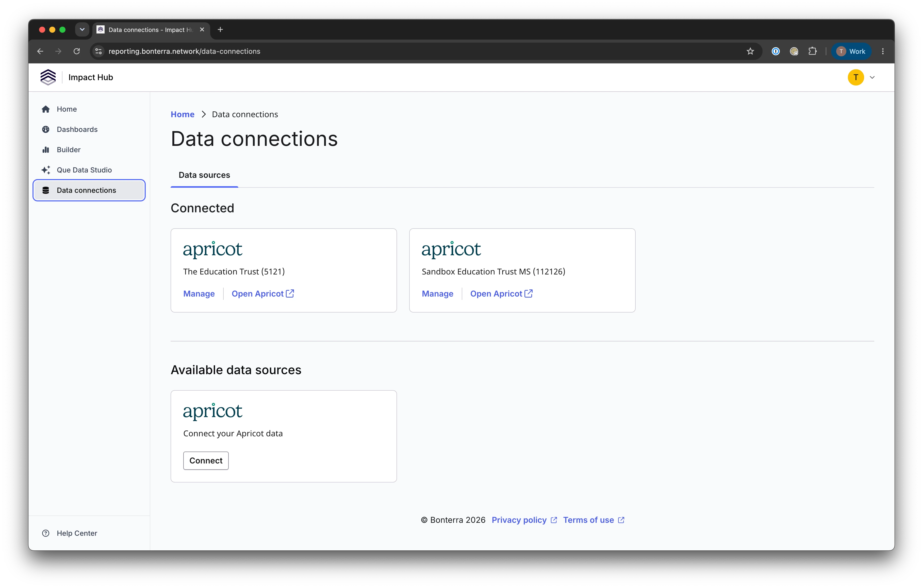Select Data connections in the sidebar
Image resolution: width=923 pixels, height=588 pixels.
point(89,191)
